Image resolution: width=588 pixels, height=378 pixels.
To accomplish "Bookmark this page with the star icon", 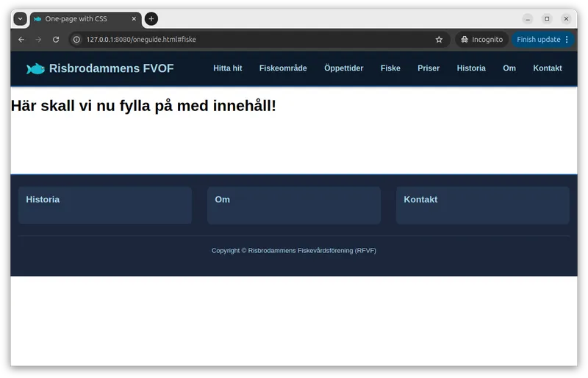I will pos(439,40).
